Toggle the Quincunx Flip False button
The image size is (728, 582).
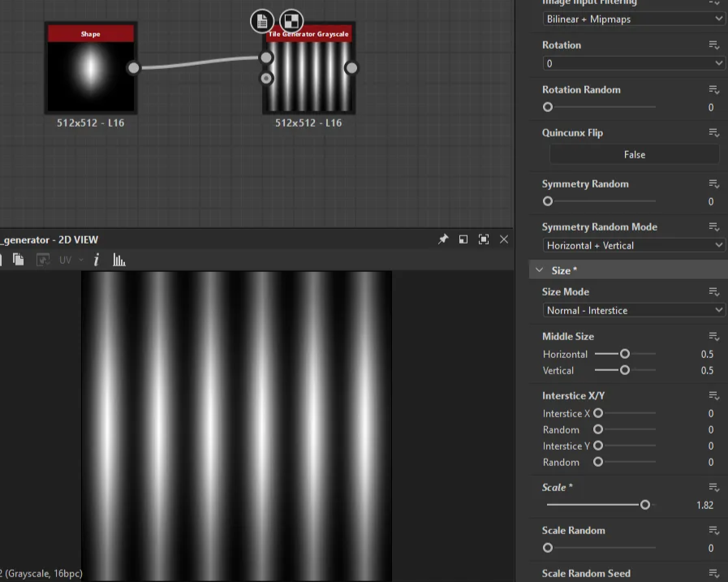coord(634,154)
